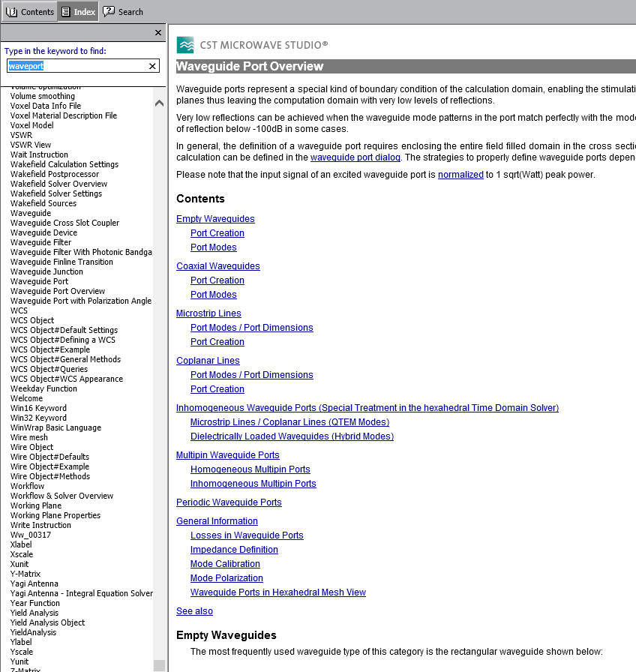The image size is (636, 672).
Task: Open Port Modes under Coaxial Waveguides
Action: pyautogui.click(x=214, y=295)
